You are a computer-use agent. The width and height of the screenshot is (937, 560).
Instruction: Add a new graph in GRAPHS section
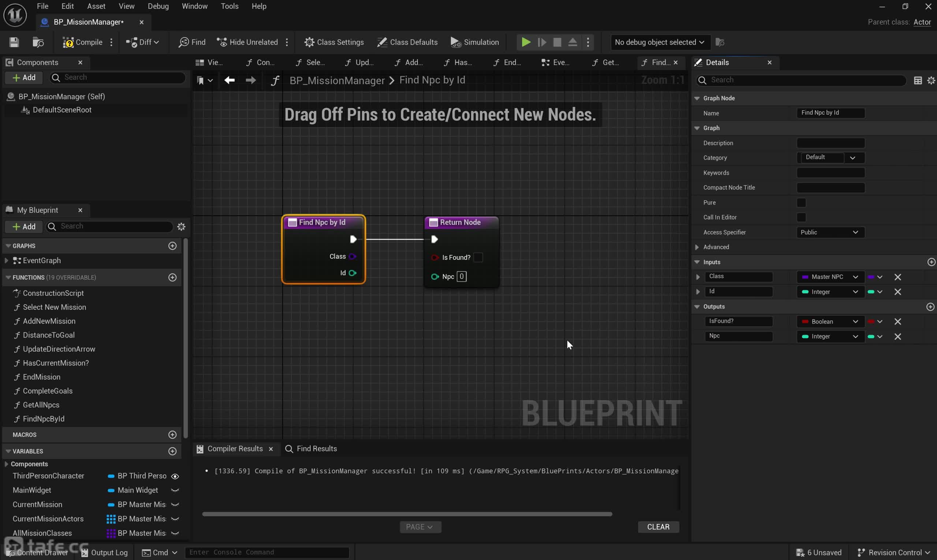[x=172, y=246]
